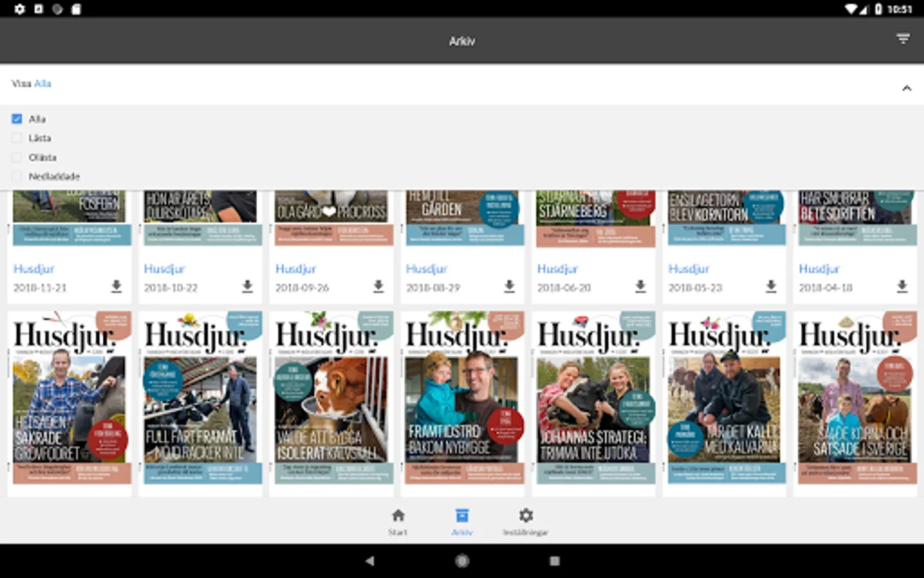924x578 pixels.
Task: Open Husdjur link for issue 2018-09-26
Action: click(x=296, y=268)
